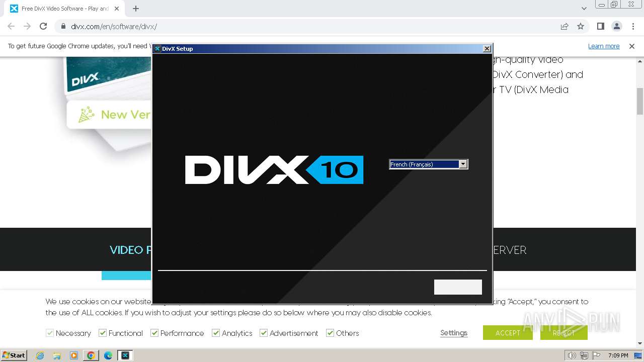Open the Learn more link
The image size is (644, 362).
[604, 46]
